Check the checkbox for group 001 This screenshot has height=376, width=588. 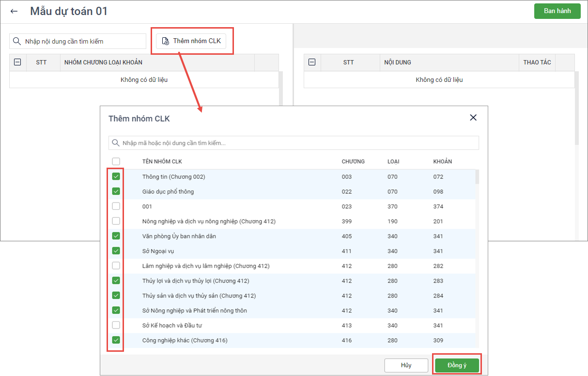[116, 206]
